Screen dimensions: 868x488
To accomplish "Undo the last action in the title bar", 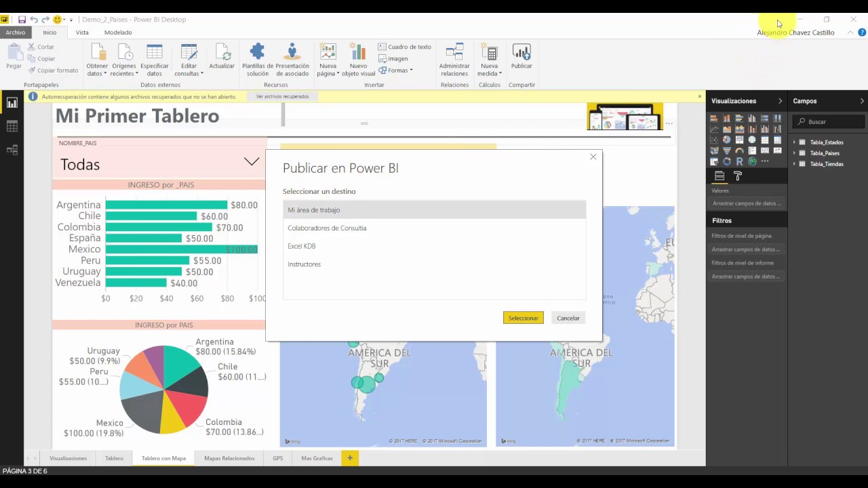I will point(34,20).
